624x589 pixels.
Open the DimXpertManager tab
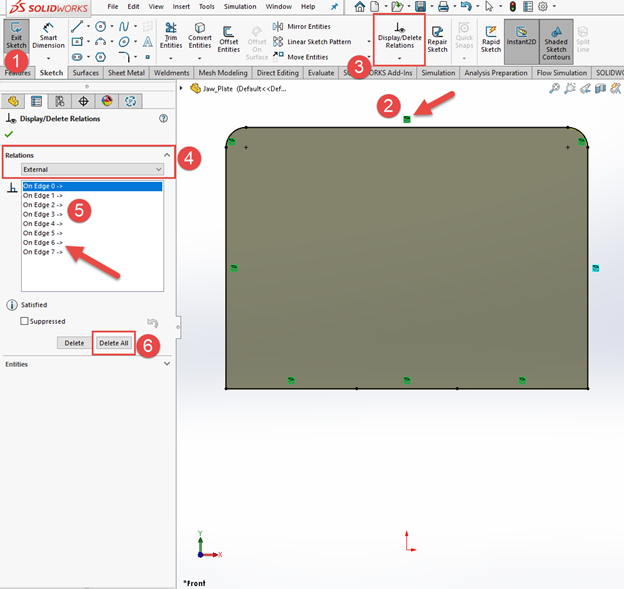(83, 101)
